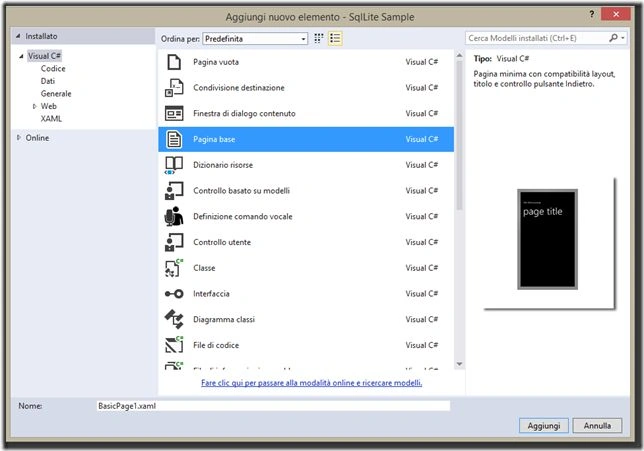This screenshot has height=451, width=644.
Task: Pick the Finestra di dialogo contenuto icon
Action: point(174,113)
